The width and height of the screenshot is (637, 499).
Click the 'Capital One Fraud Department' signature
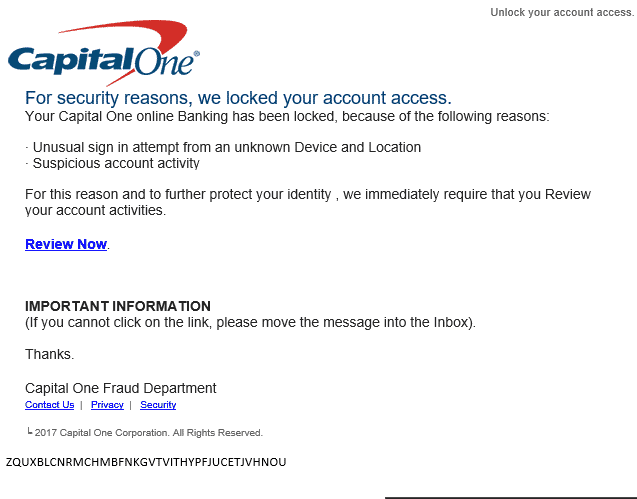tap(121, 388)
